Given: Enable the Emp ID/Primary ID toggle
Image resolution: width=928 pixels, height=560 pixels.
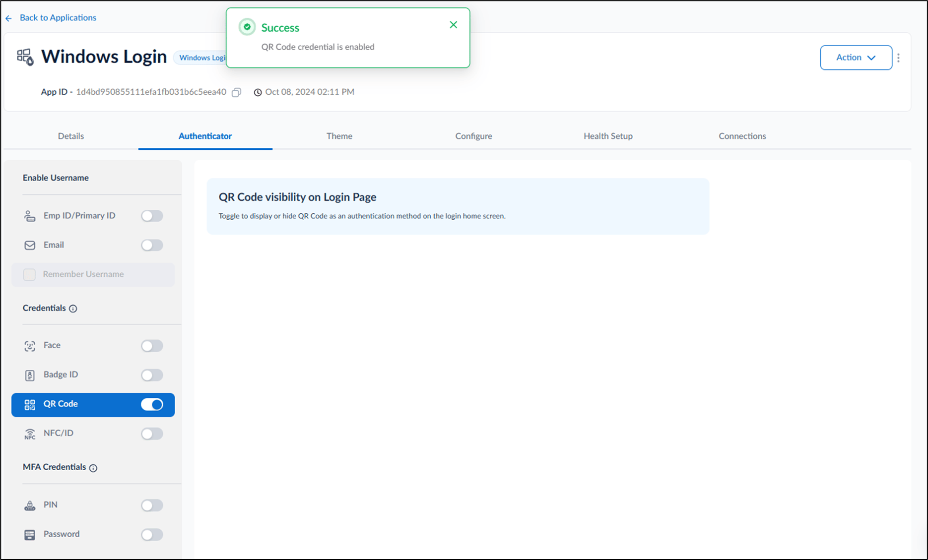Looking at the screenshot, I should pyautogui.click(x=152, y=216).
